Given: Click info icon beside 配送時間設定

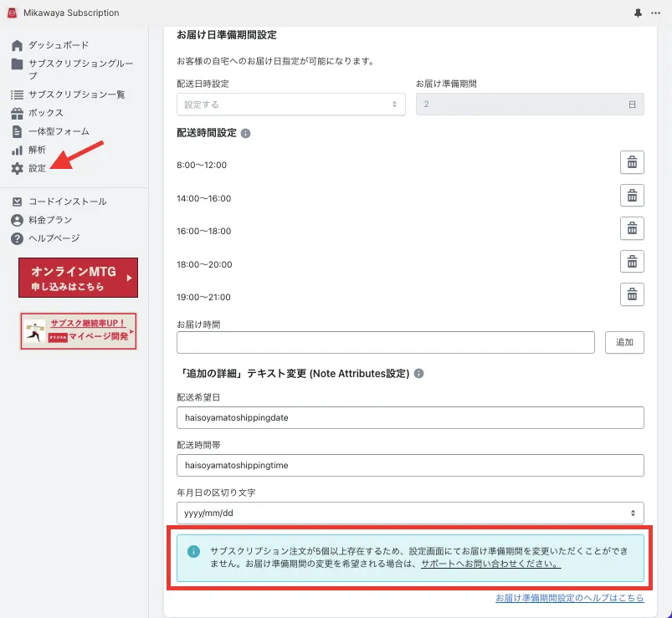Looking at the screenshot, I should click(x=245, y=134).
